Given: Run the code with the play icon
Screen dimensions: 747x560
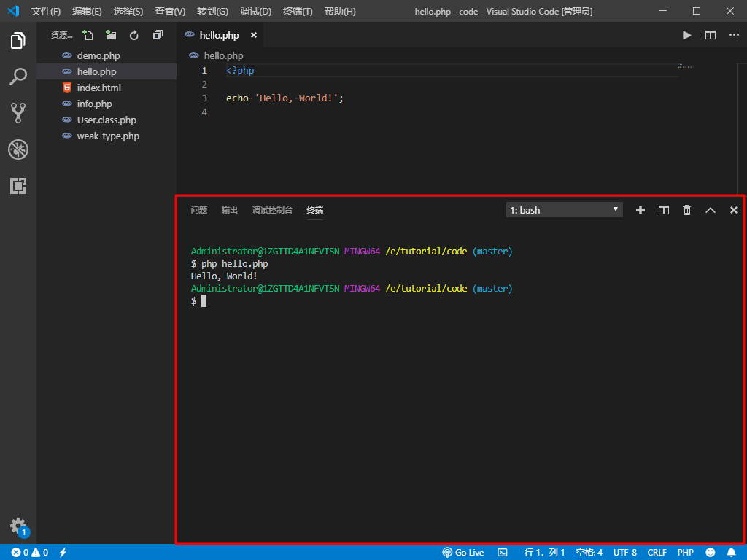Looking at the screenshot, I should click(687, 35).
